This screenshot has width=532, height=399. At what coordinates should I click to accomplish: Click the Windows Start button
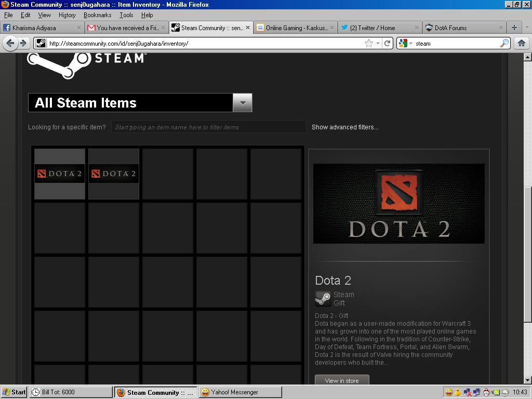[x=14, y=392]
